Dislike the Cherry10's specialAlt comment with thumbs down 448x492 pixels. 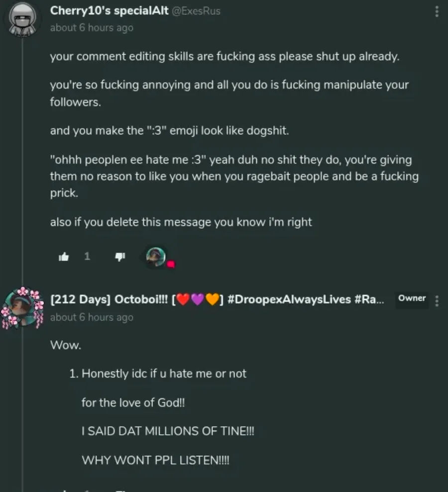pyautogui.click(x=120, y=257)
